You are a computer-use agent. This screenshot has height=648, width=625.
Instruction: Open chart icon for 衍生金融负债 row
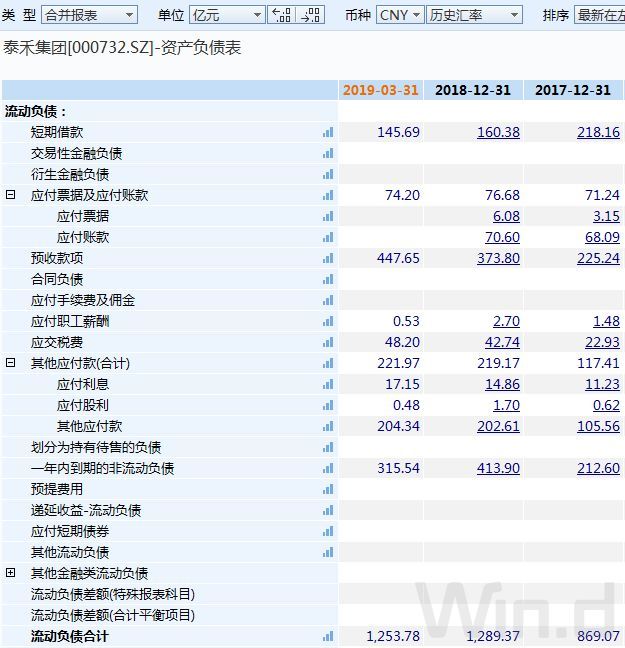point(328,174)
